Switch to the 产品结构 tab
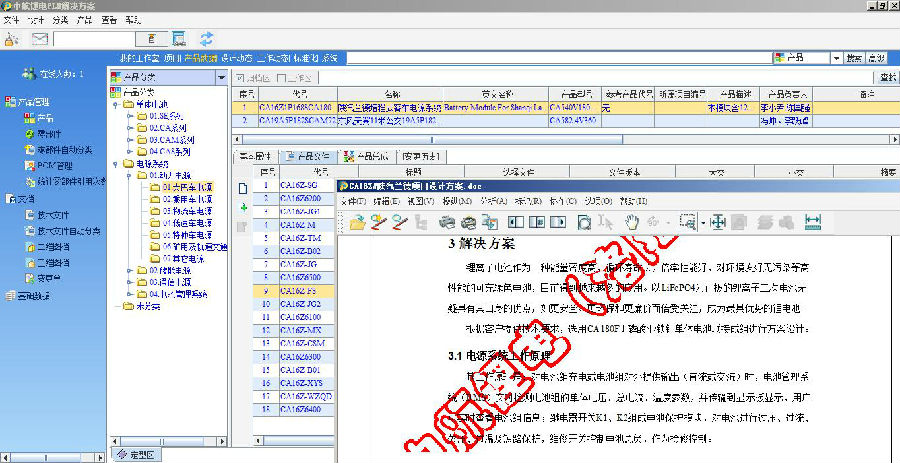 point(366,156)
